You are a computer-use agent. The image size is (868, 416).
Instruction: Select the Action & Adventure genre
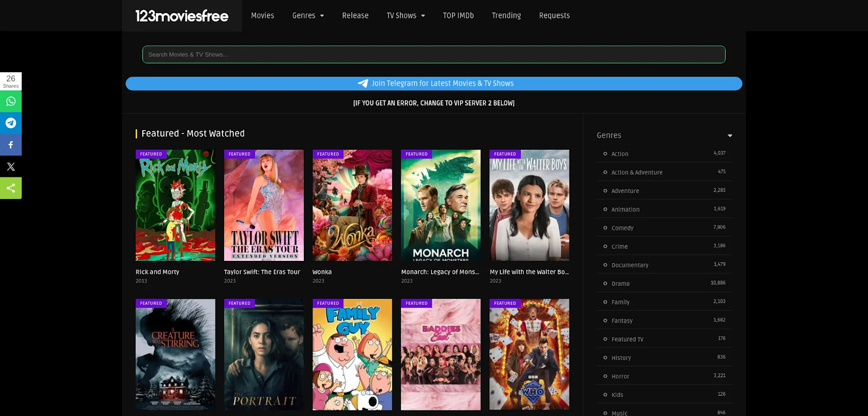[x=637, y=172]
